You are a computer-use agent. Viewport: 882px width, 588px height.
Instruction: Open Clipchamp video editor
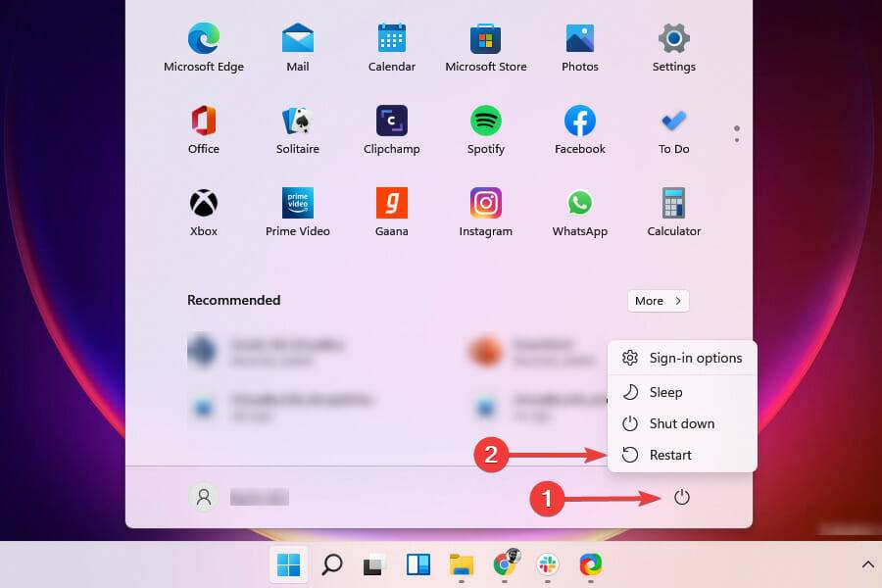click(x=391, y=130)
